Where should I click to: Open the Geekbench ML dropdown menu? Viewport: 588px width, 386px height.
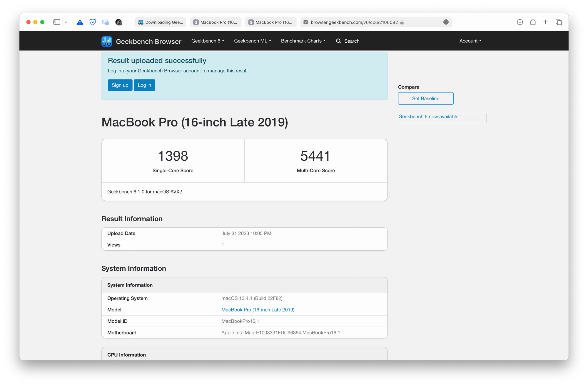[252, 41]
